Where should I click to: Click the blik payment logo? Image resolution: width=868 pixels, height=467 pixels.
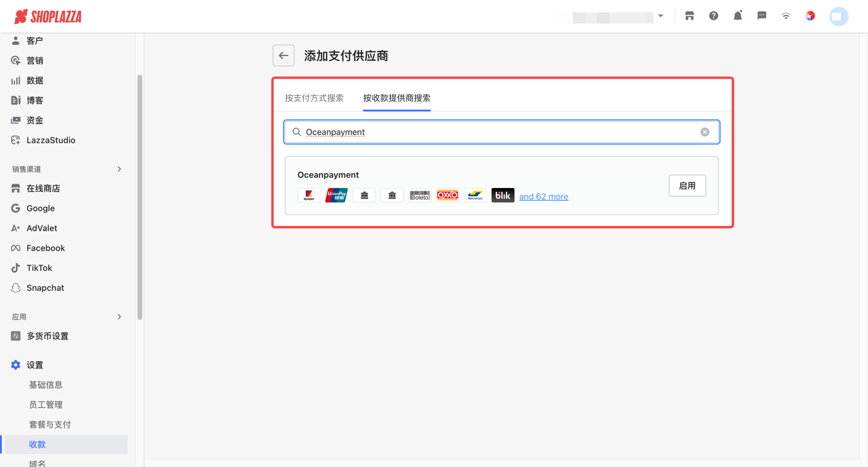point(503,195)
